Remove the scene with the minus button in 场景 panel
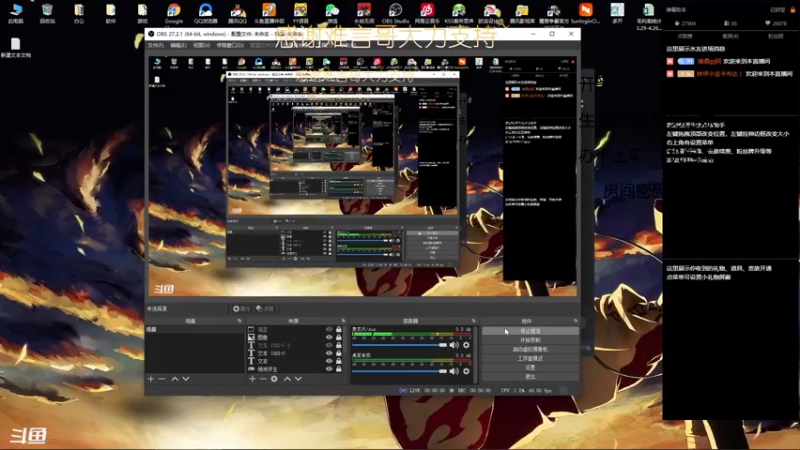Screen dimensions: 800x450 coord(162,379)
